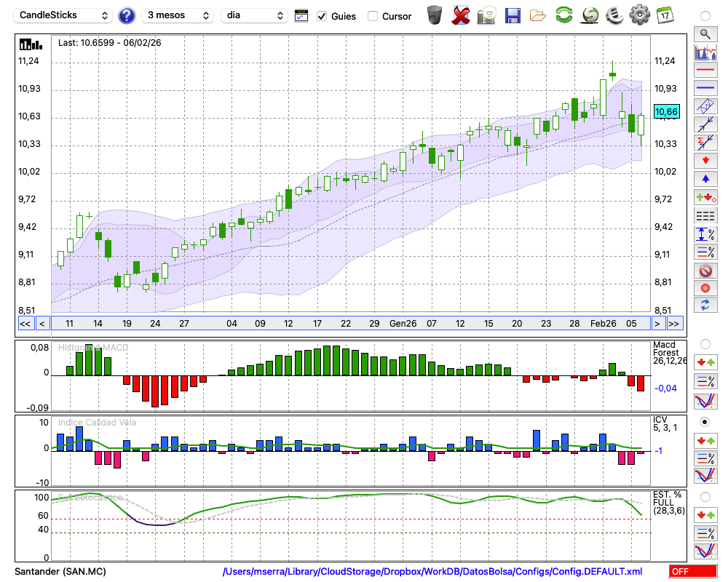
Task: Click the euro currency icon
Action: coord(615,15)
